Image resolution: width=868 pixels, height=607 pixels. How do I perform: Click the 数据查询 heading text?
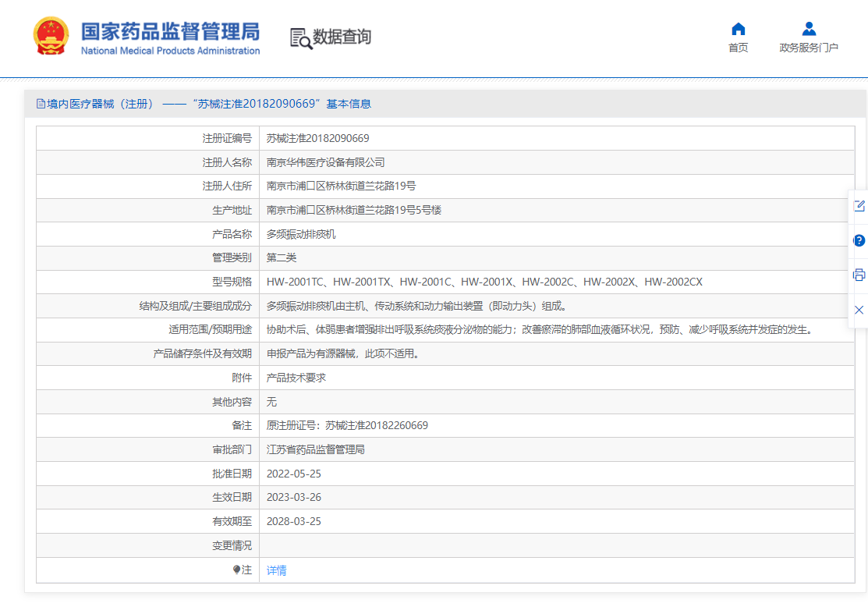[x=342, y=37]
